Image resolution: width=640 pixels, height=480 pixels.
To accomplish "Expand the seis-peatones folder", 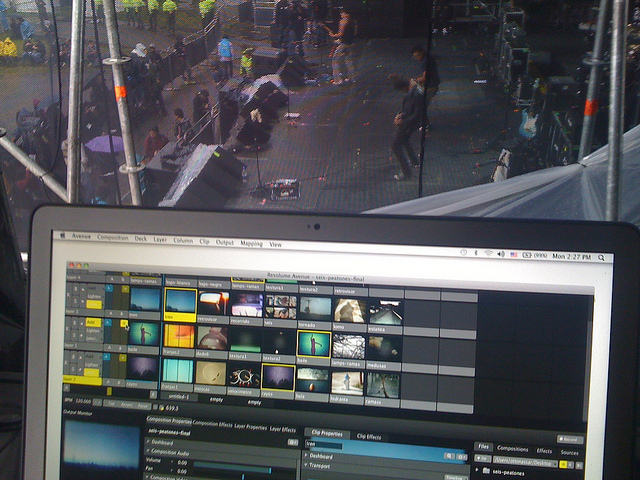I will tap(485, 469).
